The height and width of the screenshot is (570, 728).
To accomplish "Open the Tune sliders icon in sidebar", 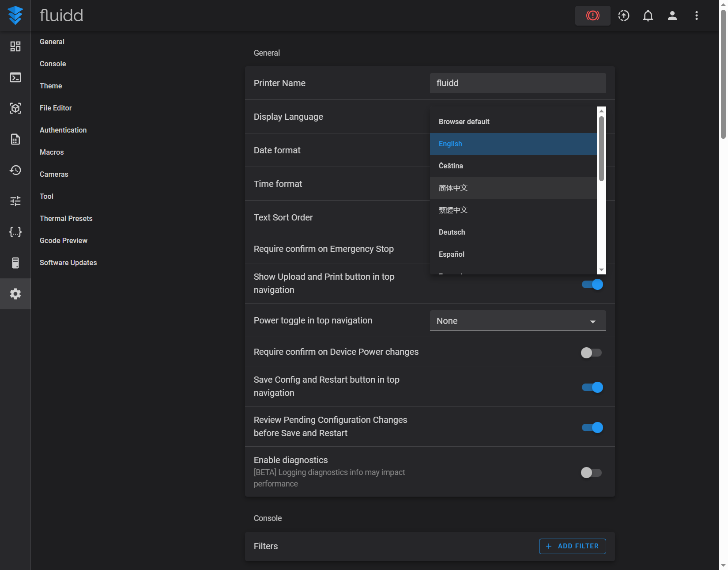I will 15,201.
